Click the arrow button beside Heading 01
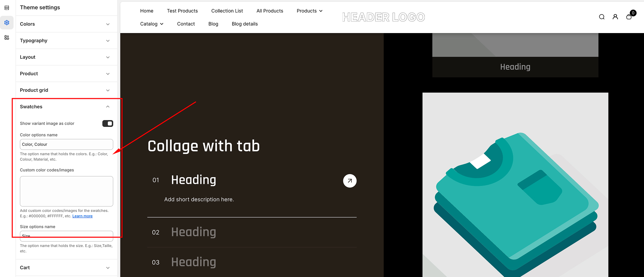Image resolution: width=644 pixels, height=277 pixels. point(350,181)
